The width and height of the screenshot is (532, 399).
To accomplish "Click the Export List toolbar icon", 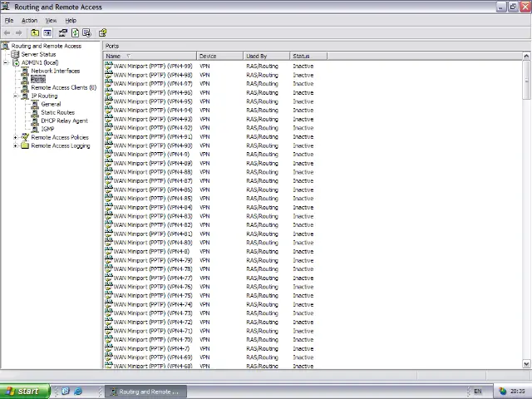I will point(86,33).
